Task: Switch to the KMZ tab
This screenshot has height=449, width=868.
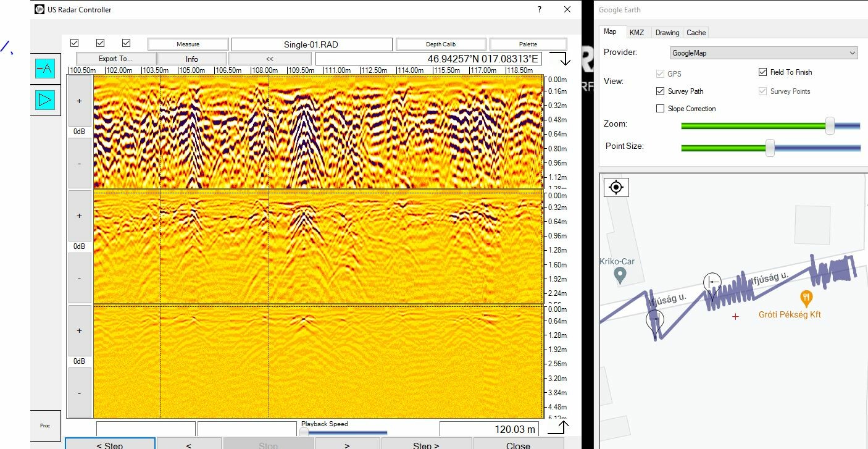Action: 636,32
